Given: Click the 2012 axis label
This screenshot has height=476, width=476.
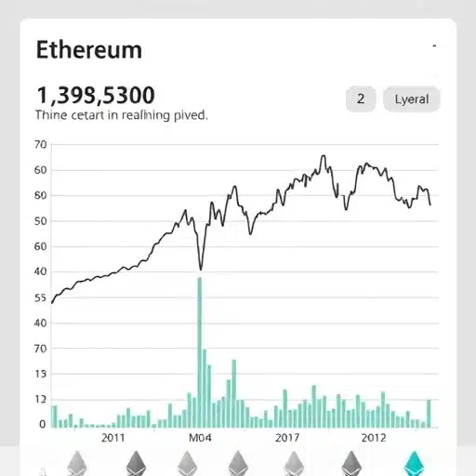Looking at the screenshot, I should pos(374,438).
